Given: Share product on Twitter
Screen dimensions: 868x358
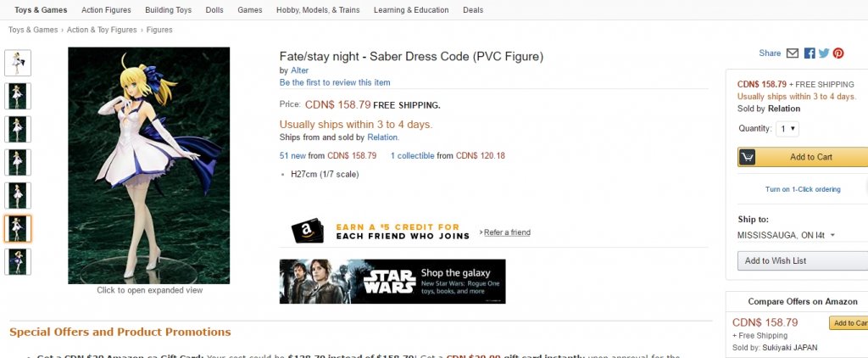Looking at the screenshot, I should tap(824, 53).
